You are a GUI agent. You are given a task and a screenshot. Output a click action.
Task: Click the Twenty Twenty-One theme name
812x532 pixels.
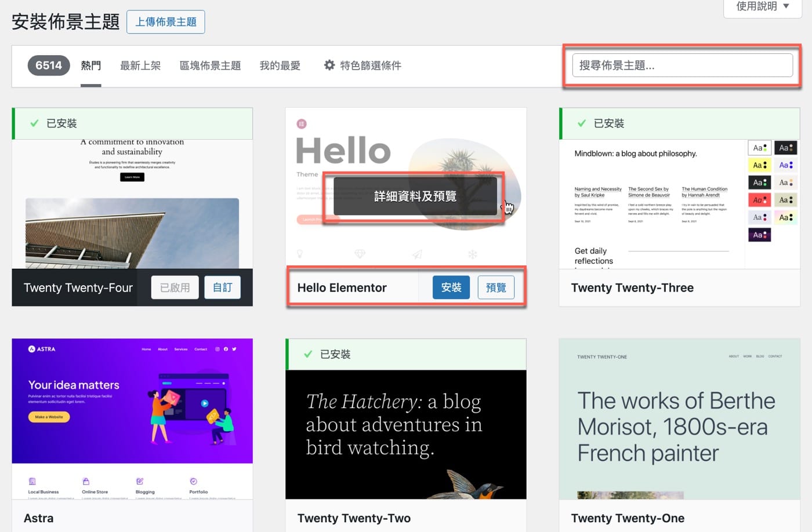(x=628, y=518)
